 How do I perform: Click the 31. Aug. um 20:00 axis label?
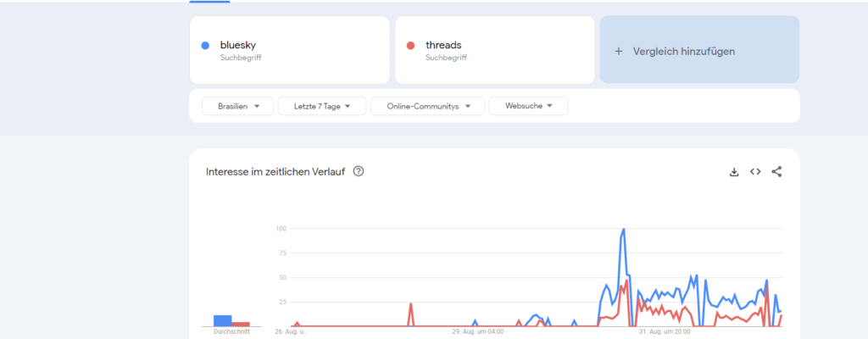coord(666,331)
